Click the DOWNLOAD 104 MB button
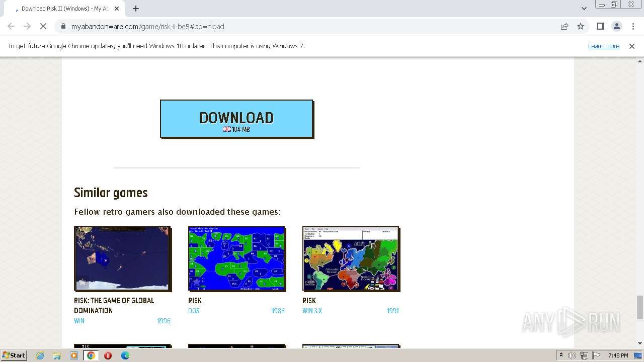 click(236, 119)
